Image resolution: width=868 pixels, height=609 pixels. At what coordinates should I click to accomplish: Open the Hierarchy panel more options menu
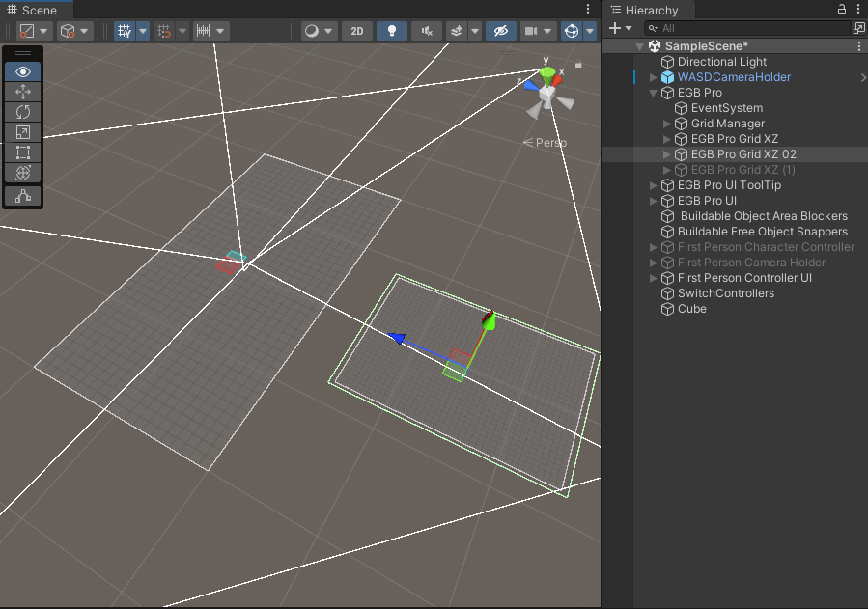point(858,9)
